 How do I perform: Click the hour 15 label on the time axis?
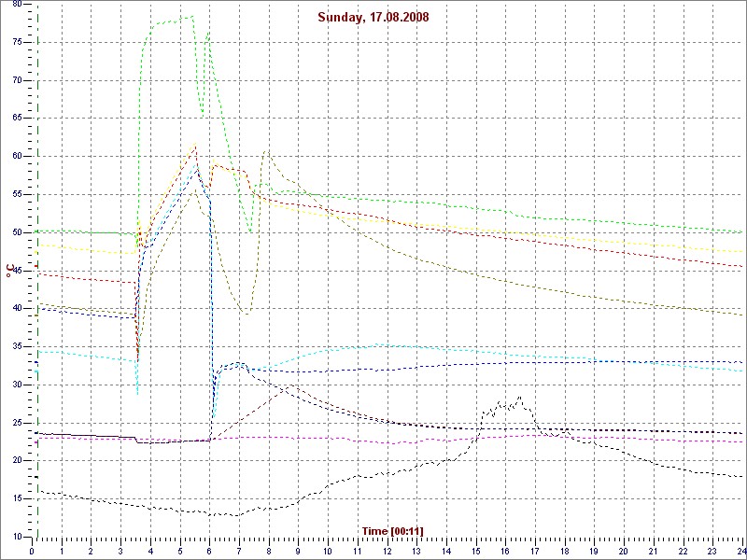pyautogui.click(x=476, y=552)
